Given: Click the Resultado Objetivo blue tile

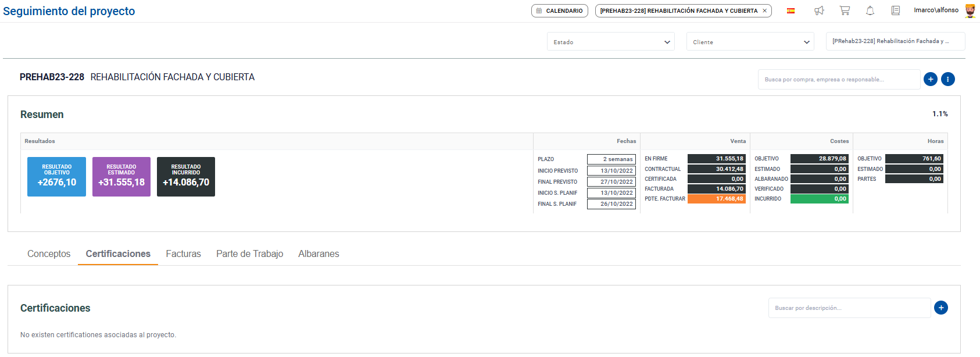Looking at the screenshot, I should pyautogui.click(x=56, y=177).
